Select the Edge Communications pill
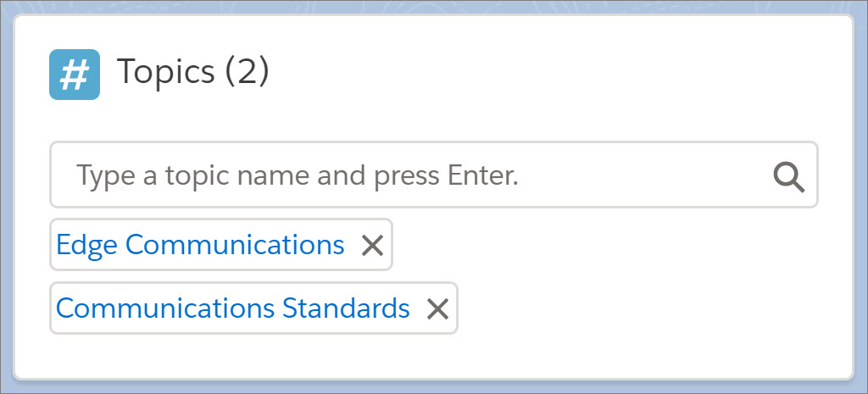 coord(200,245)
